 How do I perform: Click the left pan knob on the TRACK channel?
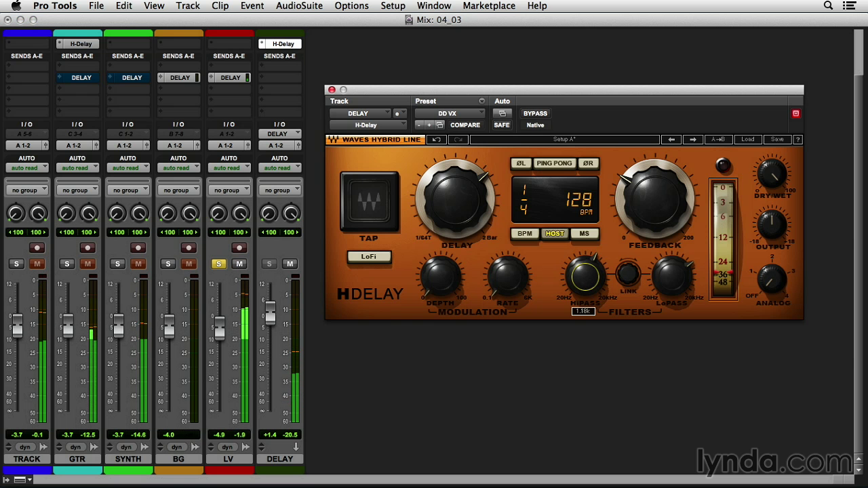click(x=16, y=214)
